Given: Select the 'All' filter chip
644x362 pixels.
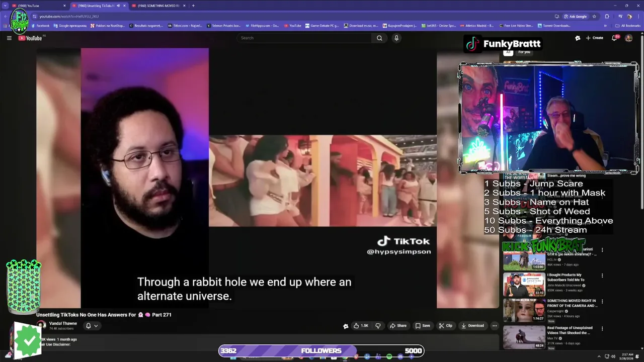Looking at the screenshot, I should 508,52.
